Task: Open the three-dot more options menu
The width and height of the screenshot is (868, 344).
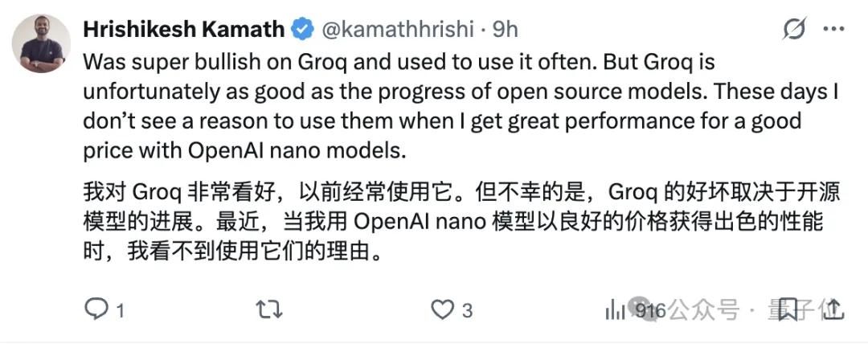Action: click(x=833, y=30)
